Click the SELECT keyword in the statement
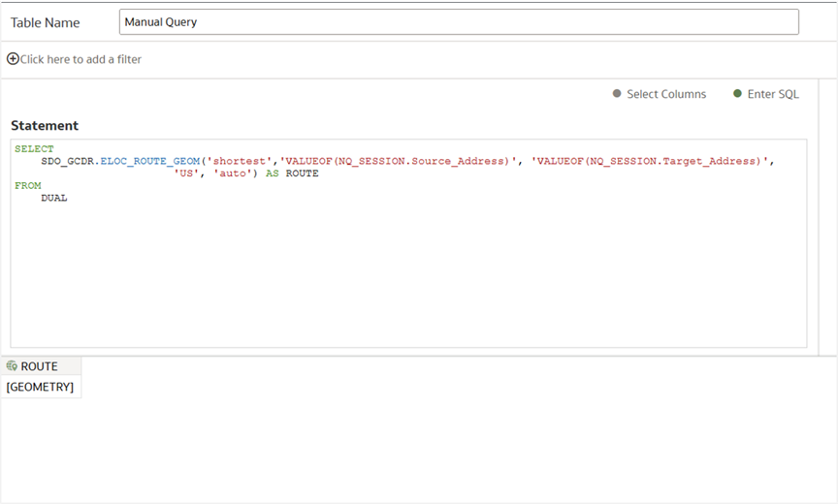The width and height of the screenshot is (838, 504). (x=34, y=148)
